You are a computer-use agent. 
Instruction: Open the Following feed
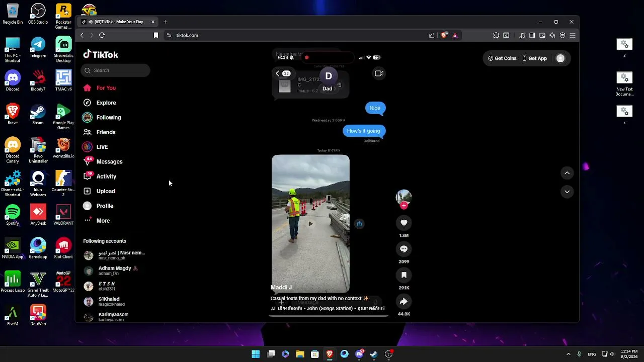pyautogui.click(x=102, y=117)
